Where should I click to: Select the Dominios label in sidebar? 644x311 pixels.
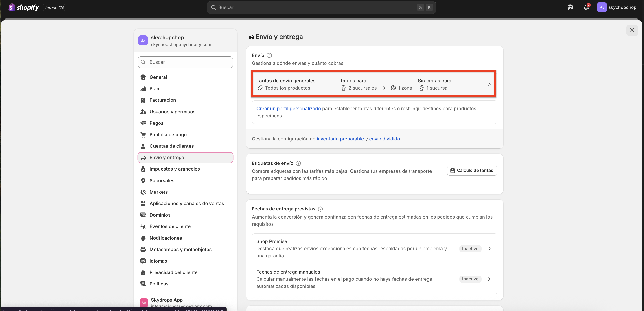(x=160, y=215)
